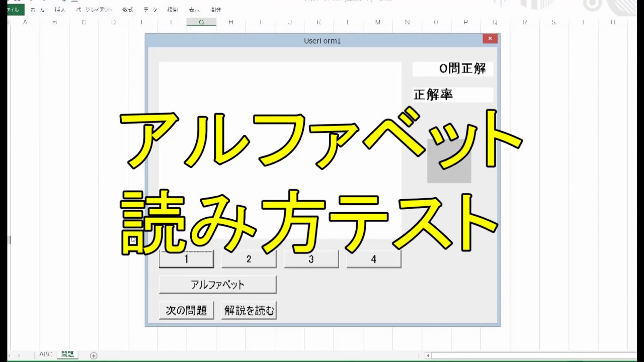The image size is (644, 362).
Task: Select column G header
Action: pyautogui.click(x=201, y=22)
